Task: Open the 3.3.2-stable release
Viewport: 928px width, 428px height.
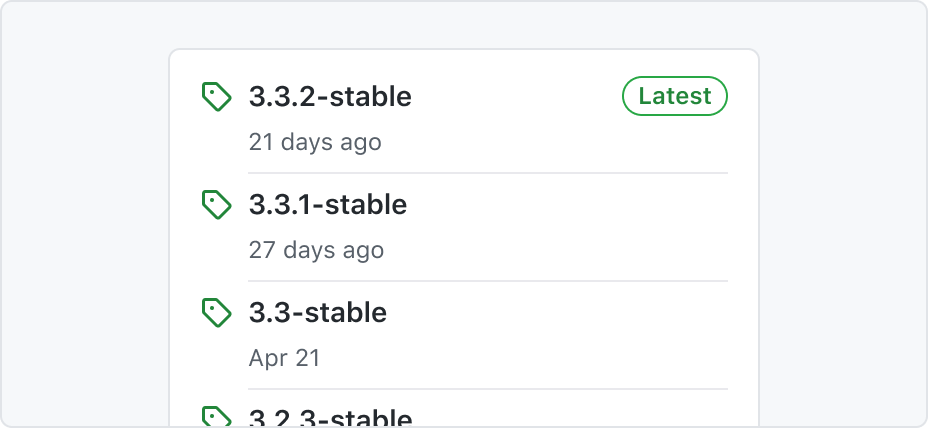Action: (x=330, y=96)
